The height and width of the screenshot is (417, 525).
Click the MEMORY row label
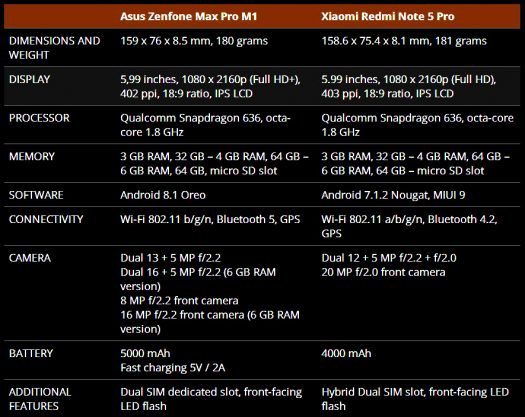pos(32,156)
